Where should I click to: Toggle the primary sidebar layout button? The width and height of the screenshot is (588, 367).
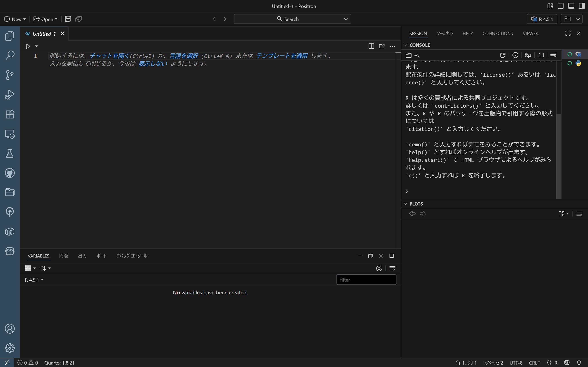tap(561, 6)
